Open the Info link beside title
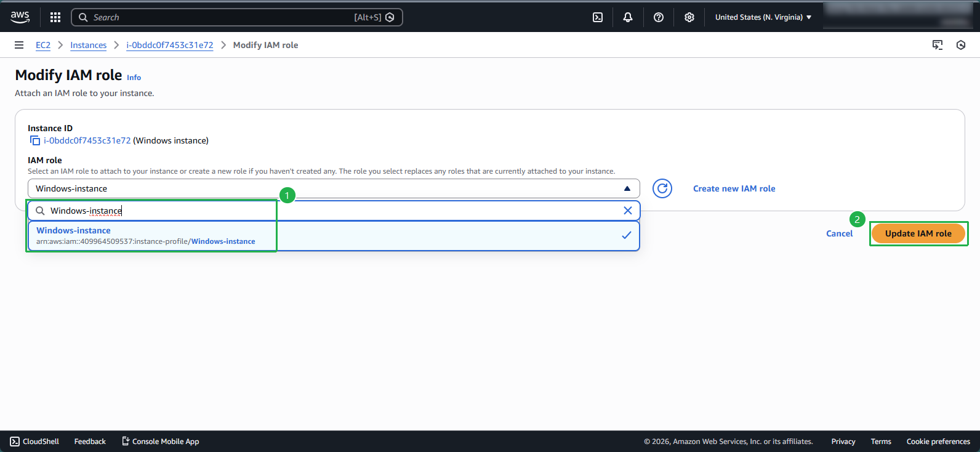980x452 pixels. pos(134,78)
